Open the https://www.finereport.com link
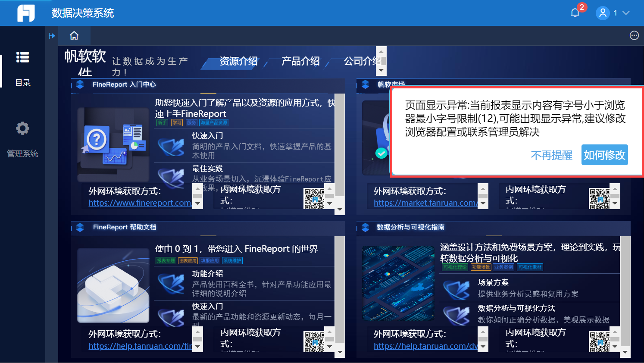 [140, 203]
